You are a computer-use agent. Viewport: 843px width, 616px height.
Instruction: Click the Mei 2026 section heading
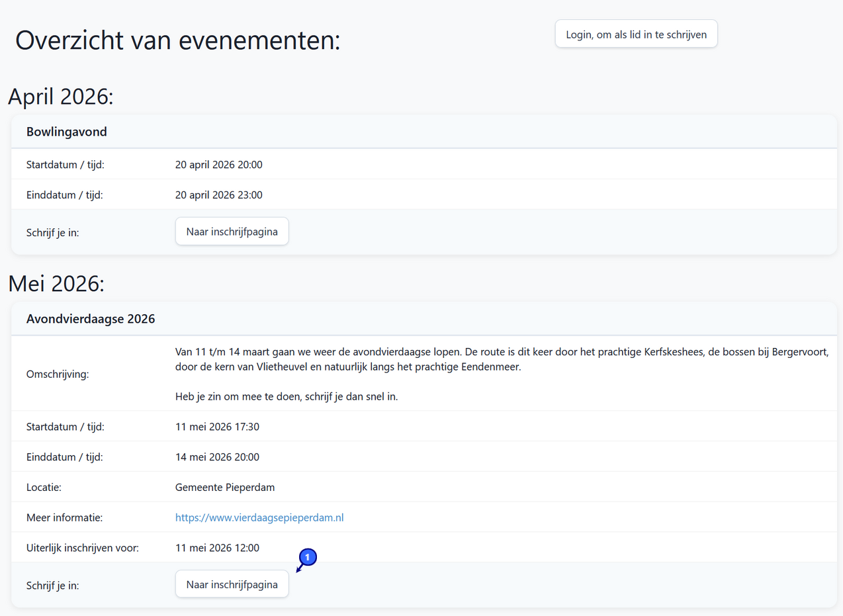coord(53,283)
